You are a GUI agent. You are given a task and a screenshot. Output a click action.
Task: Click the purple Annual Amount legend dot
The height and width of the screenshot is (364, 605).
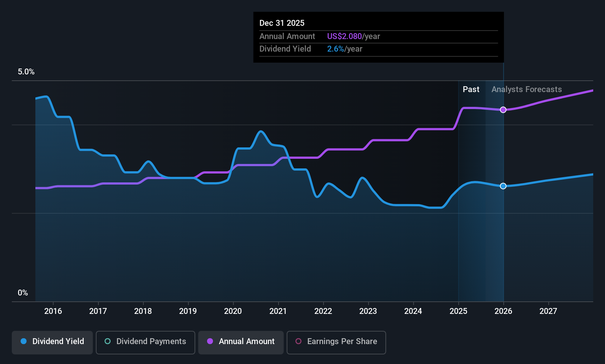tap(210, 341)
